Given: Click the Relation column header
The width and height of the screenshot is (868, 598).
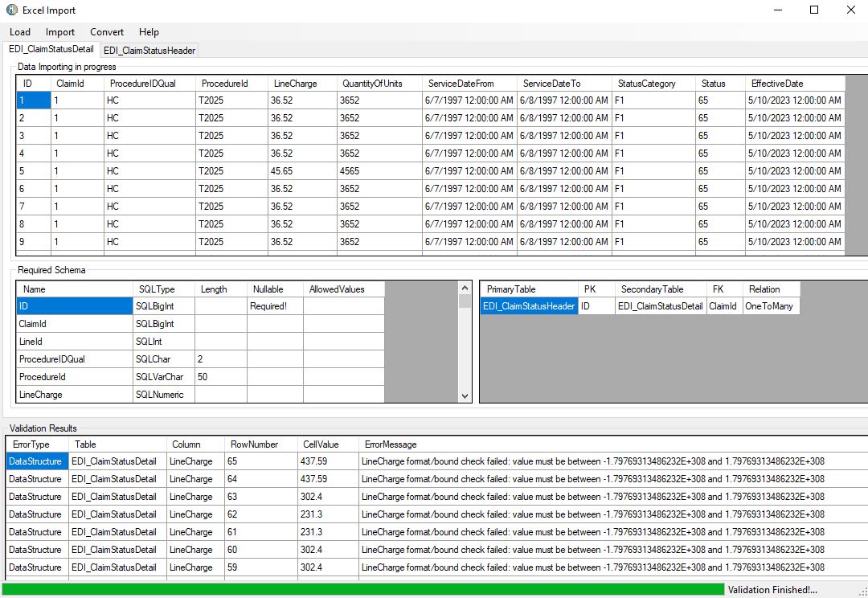Looking at the screenshot, I should pos(771,289).
